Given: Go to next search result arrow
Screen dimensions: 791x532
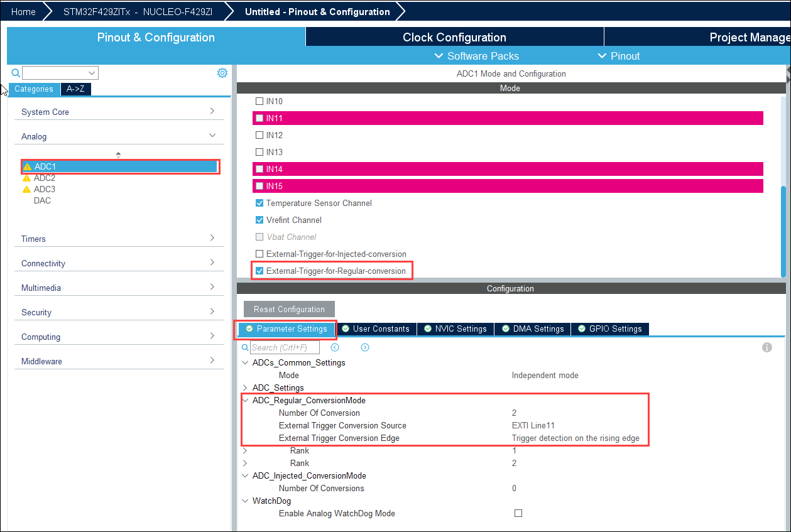Looking at the screenshot, I should pyautogui.click(x=365, y=347).
